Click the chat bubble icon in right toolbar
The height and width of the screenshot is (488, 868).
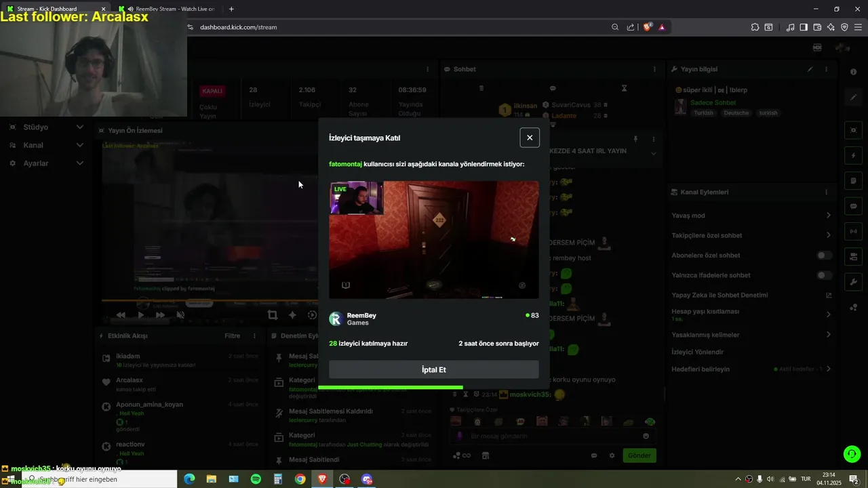[x=853, y=206]
